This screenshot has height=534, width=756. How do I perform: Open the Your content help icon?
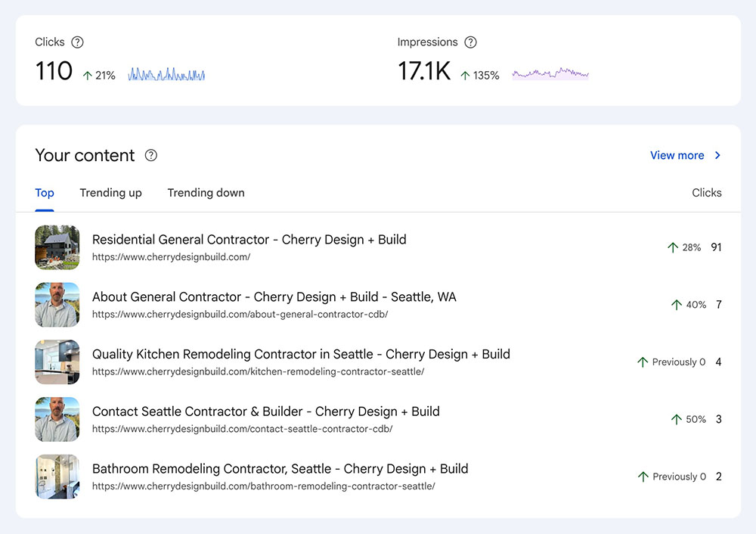click(151, 155)
